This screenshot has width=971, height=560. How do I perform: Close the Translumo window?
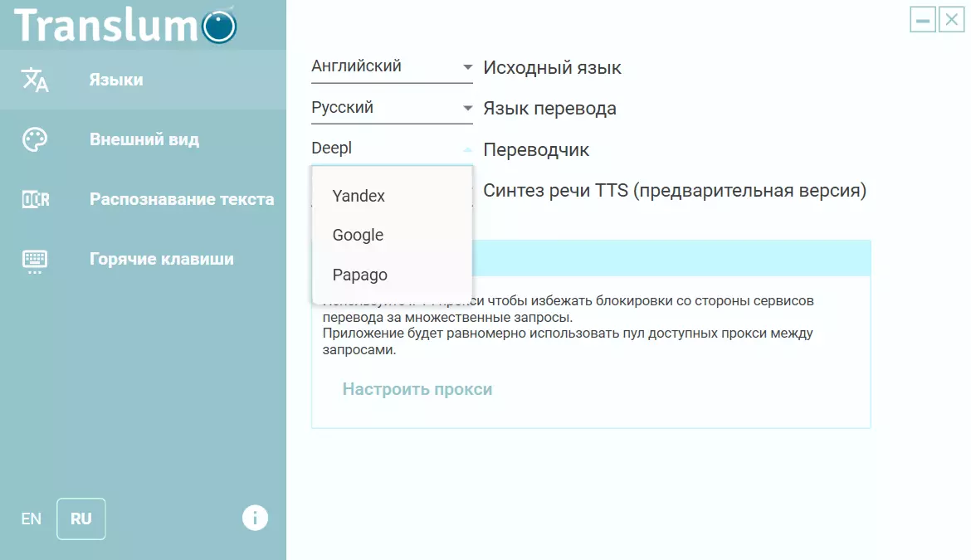click(952, 20)
